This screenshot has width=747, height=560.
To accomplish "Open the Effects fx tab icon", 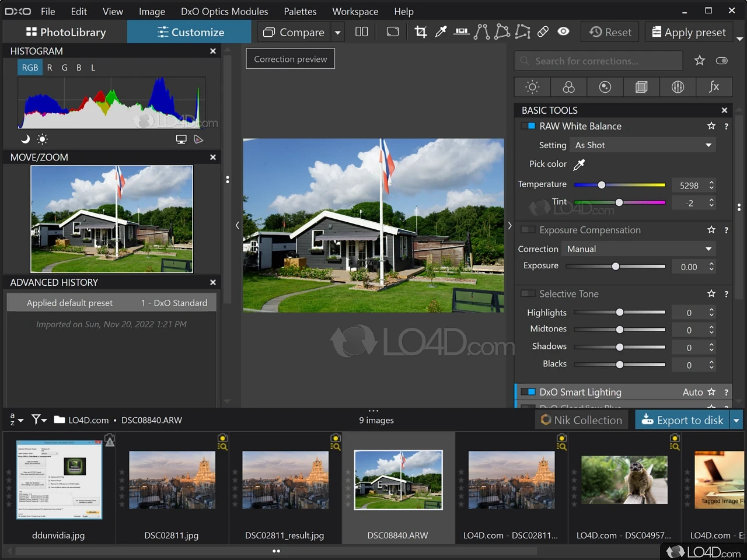I will click(714, 87).
